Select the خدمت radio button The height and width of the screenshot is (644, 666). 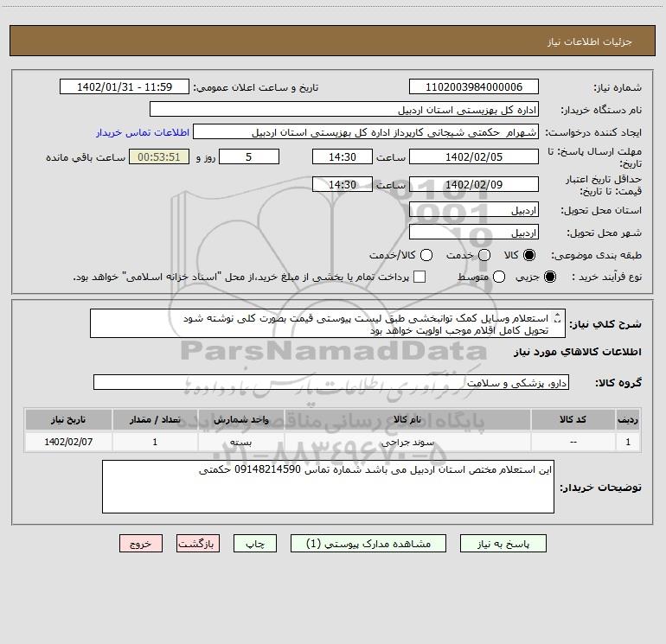pyautogui.click(x=484, y=255)
